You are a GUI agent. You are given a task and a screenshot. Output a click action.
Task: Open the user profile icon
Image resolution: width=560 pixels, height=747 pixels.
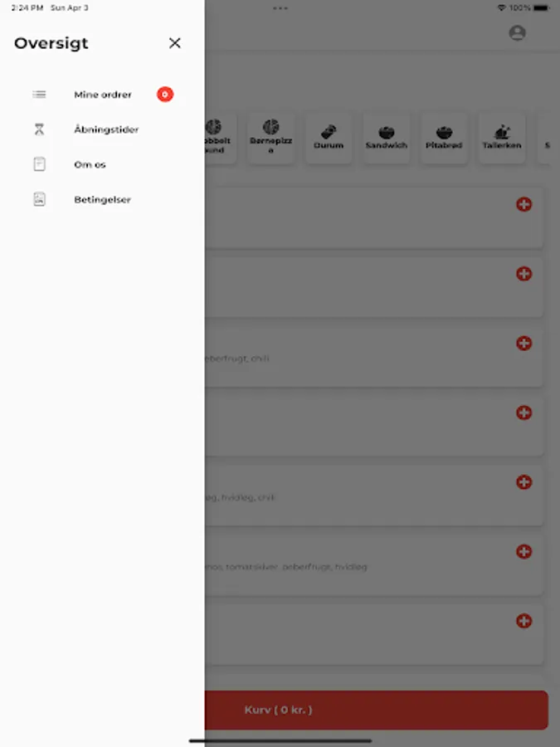517,33
